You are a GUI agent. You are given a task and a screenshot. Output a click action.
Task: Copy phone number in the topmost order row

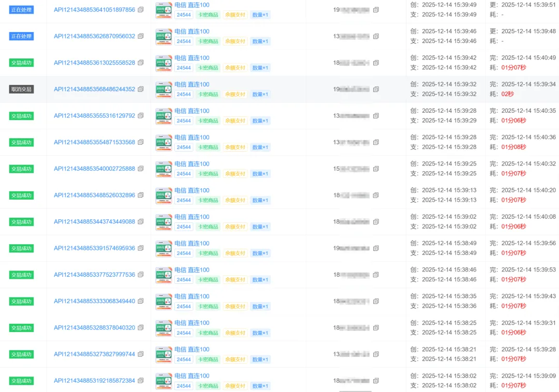tap(376, 10)
